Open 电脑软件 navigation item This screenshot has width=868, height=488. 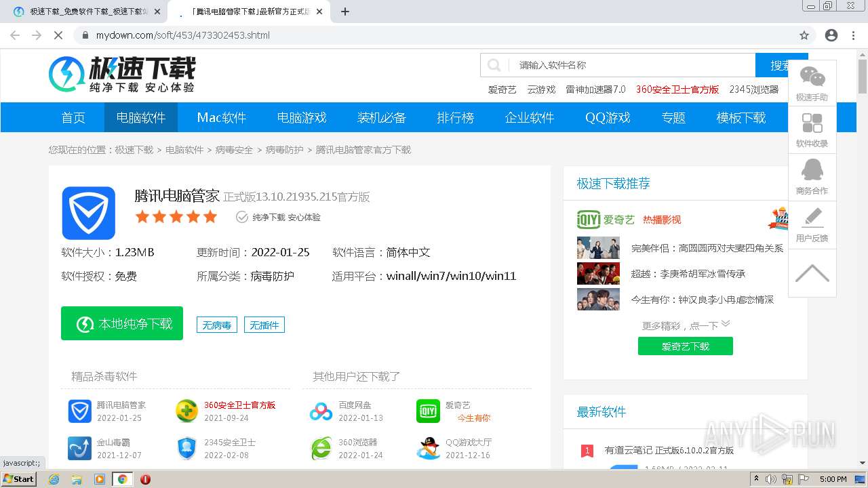tap(141, 118)
